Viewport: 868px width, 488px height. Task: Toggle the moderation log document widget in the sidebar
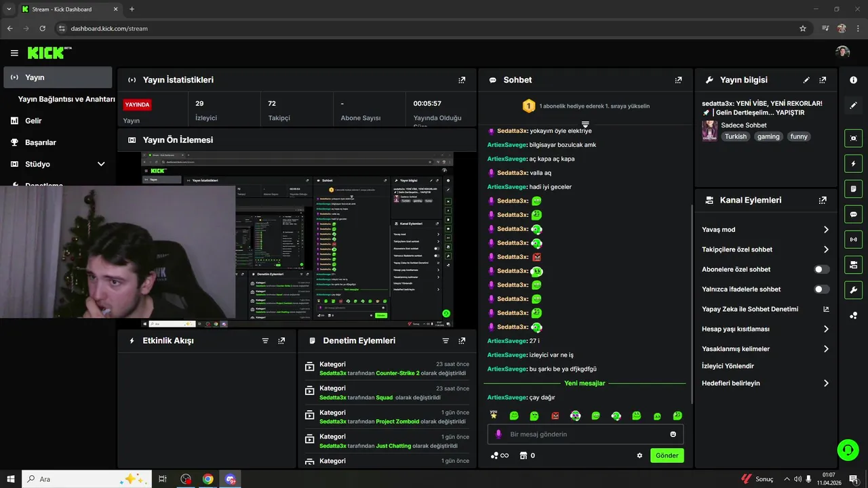point(853,188)
